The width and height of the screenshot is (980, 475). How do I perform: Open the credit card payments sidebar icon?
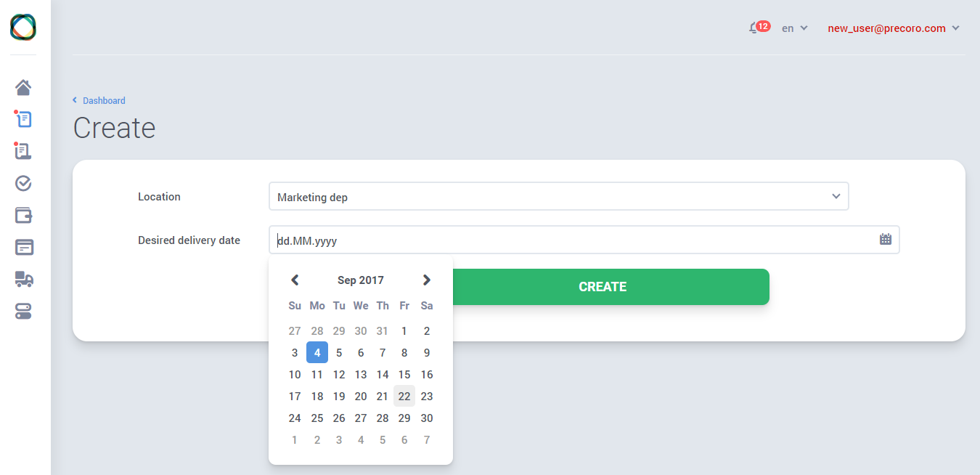tap(23, 247)
